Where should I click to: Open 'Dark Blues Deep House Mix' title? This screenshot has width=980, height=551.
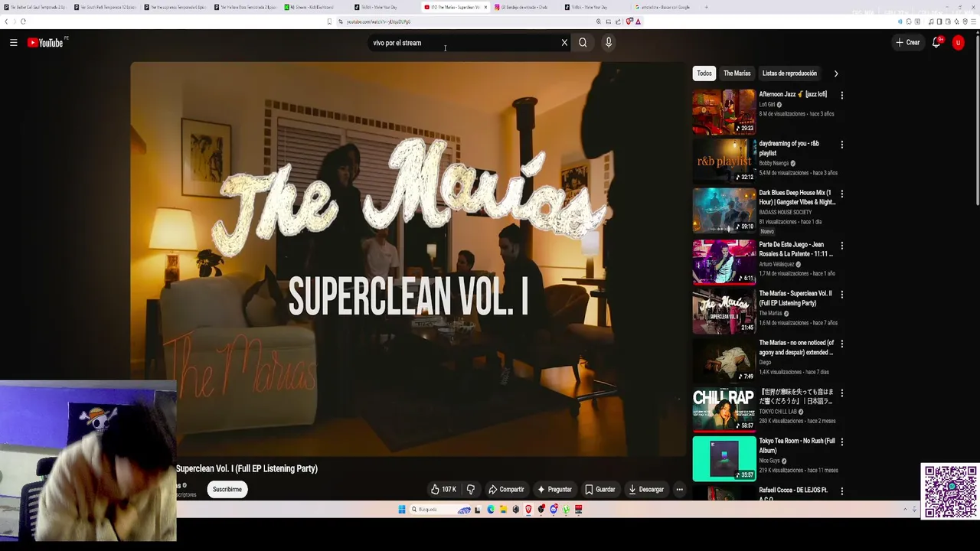(x=796, y=197)
